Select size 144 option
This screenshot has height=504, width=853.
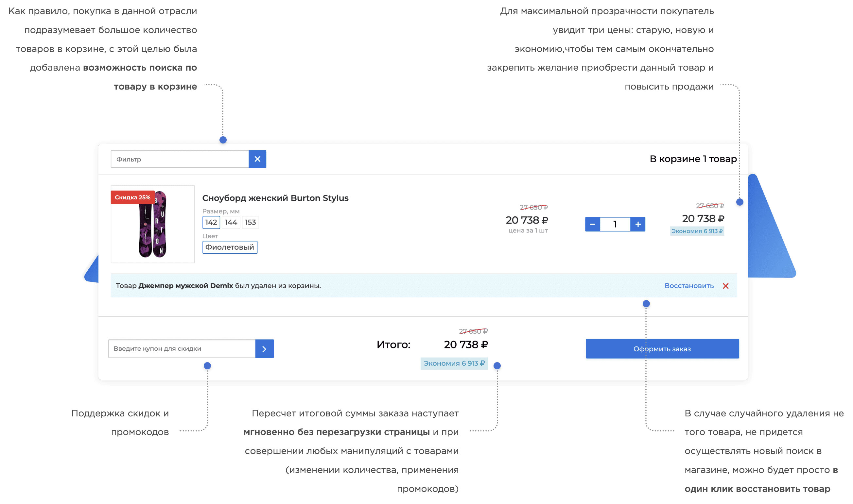point(231,223)
